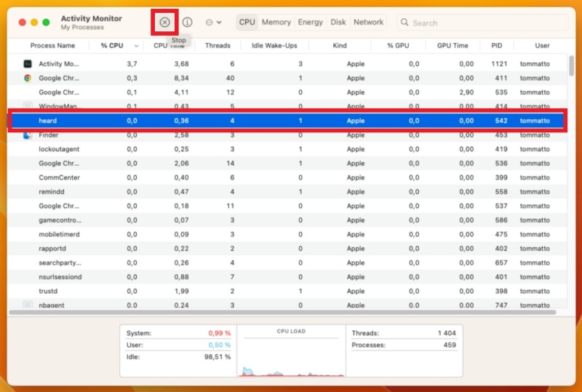Click the Stop process button
The height and width of the screenshot is (392, 582).
tap(164, 23)
